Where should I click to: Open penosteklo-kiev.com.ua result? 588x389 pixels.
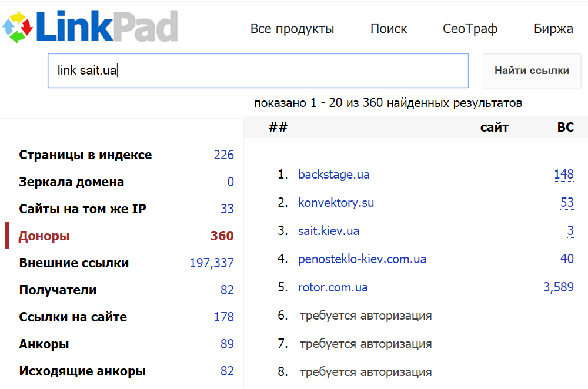pos(362,259)
